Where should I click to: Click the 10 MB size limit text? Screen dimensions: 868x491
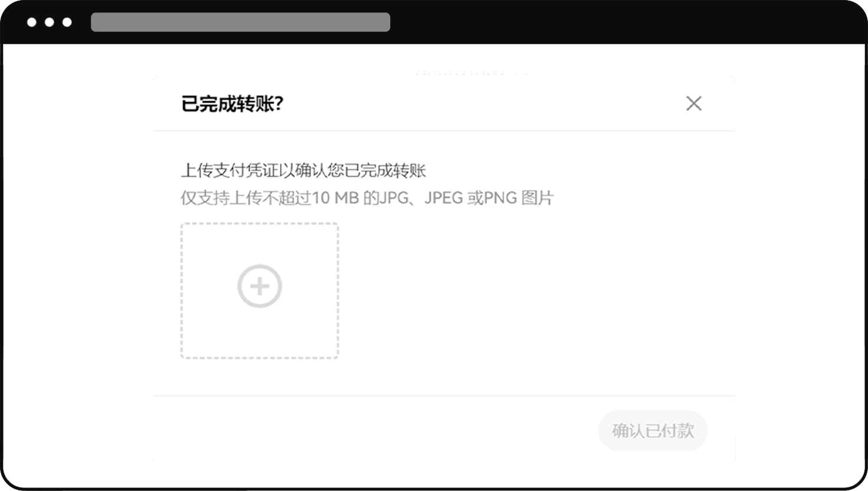click(336, 198)
